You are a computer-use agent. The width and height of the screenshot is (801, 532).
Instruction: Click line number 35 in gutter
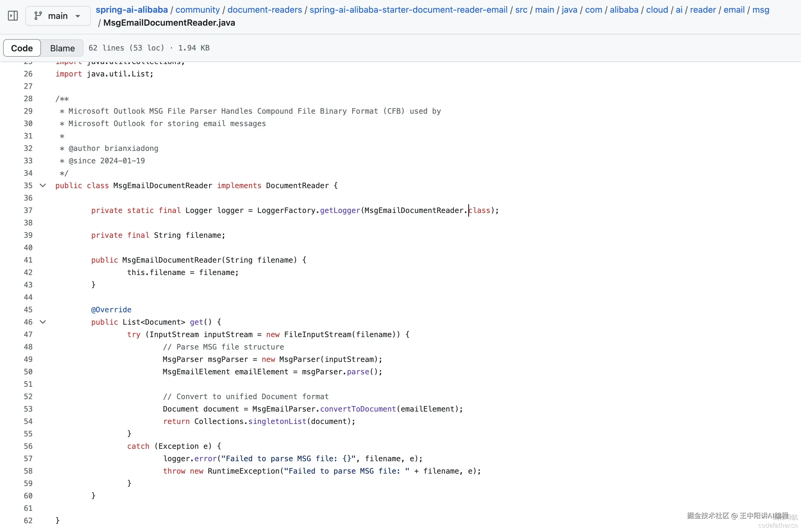point(28,186)
